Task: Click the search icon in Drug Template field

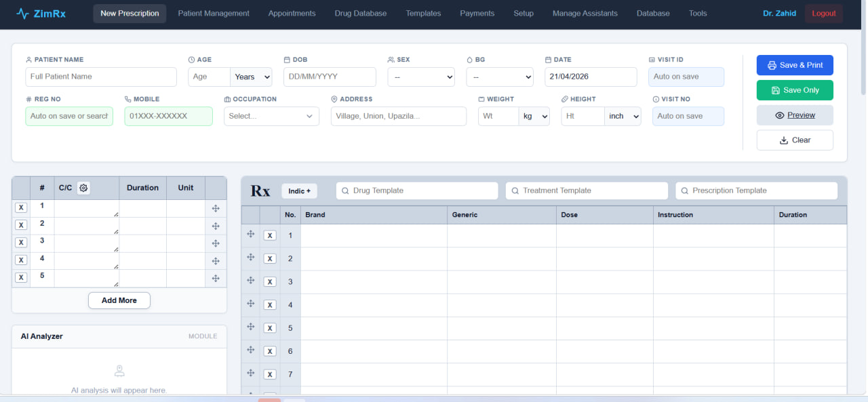Action: pyautogui.click(x=344, y=190)
